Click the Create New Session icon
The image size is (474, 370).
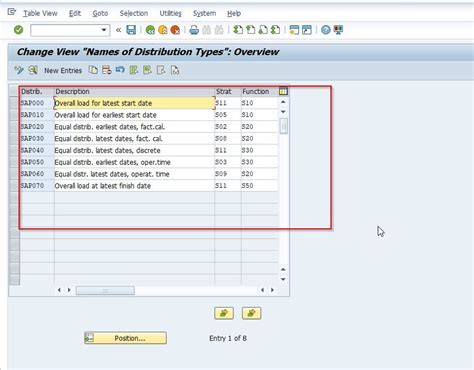(x=294, y=30)
